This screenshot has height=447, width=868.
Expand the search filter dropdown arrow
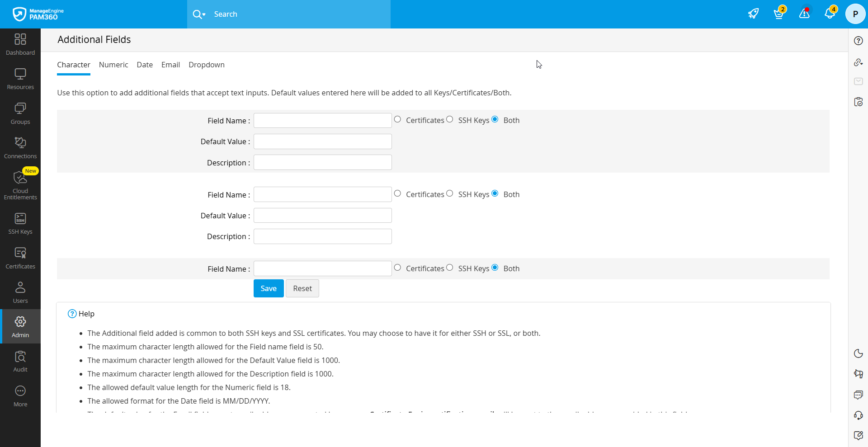click(x=204, y=14)
